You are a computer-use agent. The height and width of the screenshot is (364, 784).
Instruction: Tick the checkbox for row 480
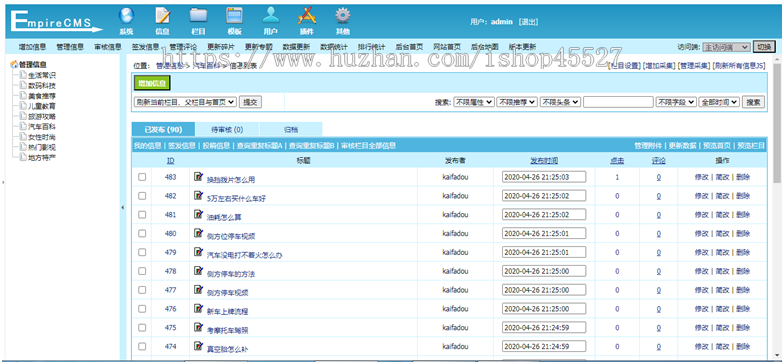click(142, 234)
